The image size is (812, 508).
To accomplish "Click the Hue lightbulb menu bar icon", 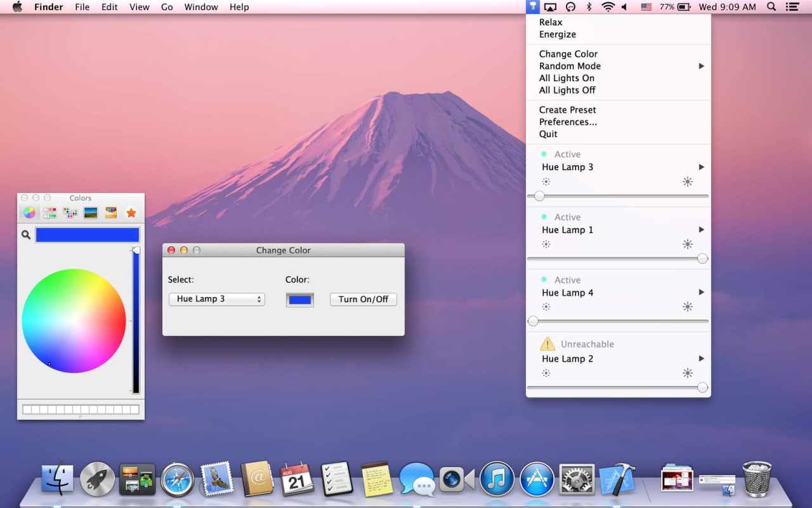I will pyautogui.click(x=533, y=7).
